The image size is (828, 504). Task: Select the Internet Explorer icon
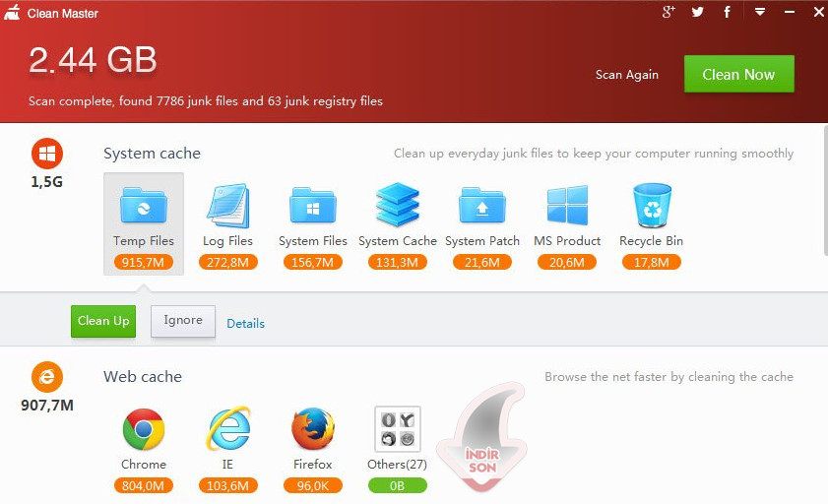point(228,428)
